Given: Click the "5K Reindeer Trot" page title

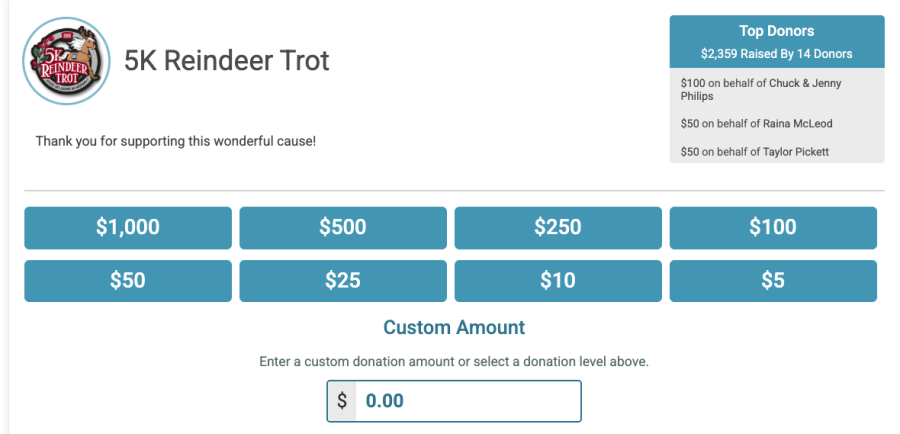Looking at the screenshot, I should click(x=227, y=60).
